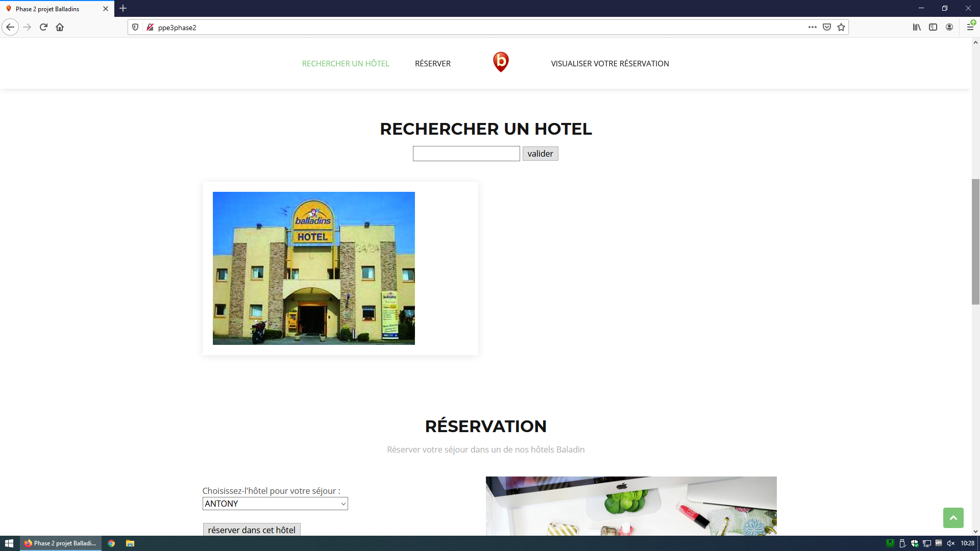Screen dimensions: 980x551
Task: Open a new browser tab
Action: click(123, 9)
